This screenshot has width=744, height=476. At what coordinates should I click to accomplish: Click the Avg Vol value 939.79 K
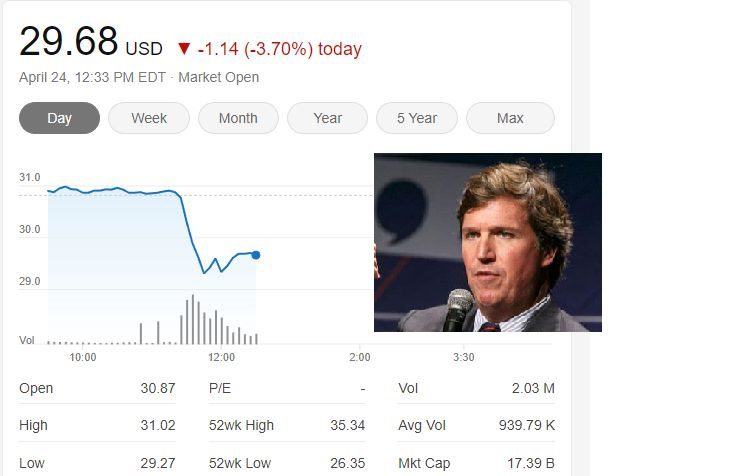pyautogui.click(x=526, y=425)
